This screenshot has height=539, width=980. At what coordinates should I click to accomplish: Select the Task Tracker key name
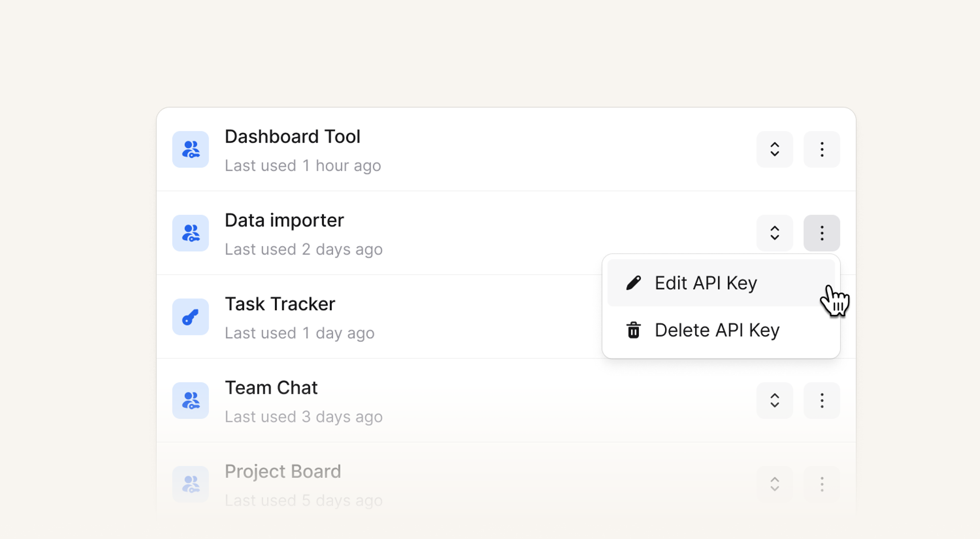click(280, 304)
